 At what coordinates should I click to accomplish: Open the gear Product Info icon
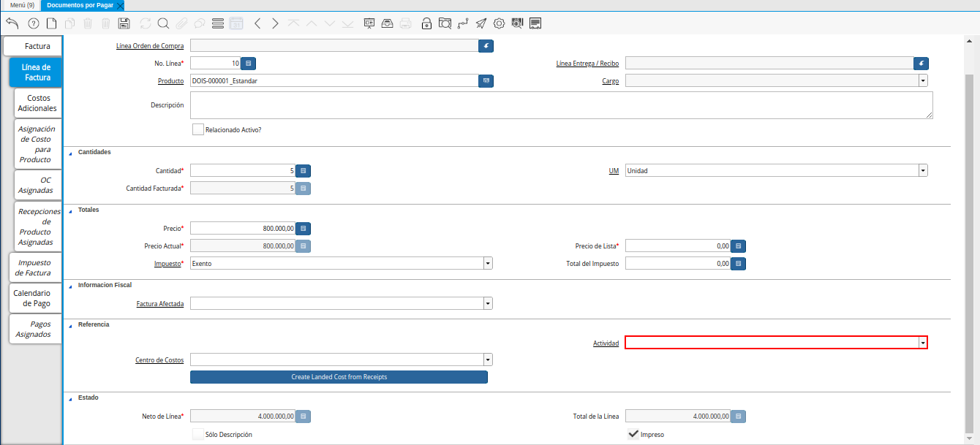point(500,23)
